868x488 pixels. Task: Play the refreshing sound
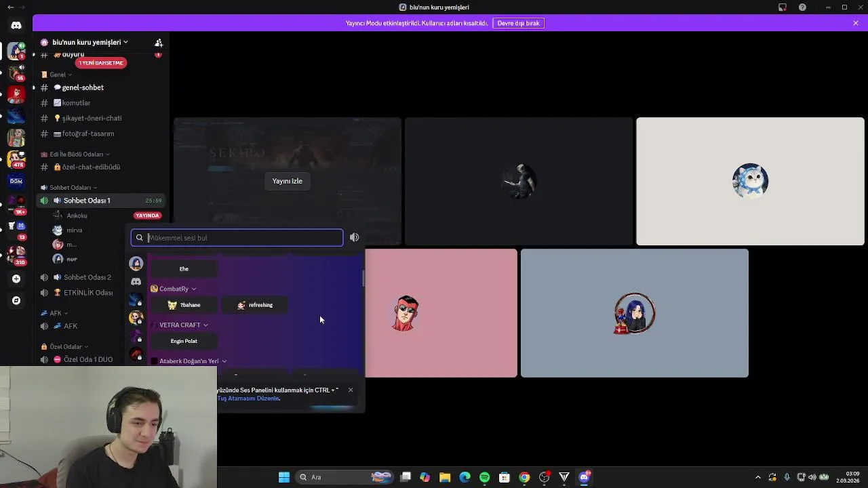(x=255, y=305)
